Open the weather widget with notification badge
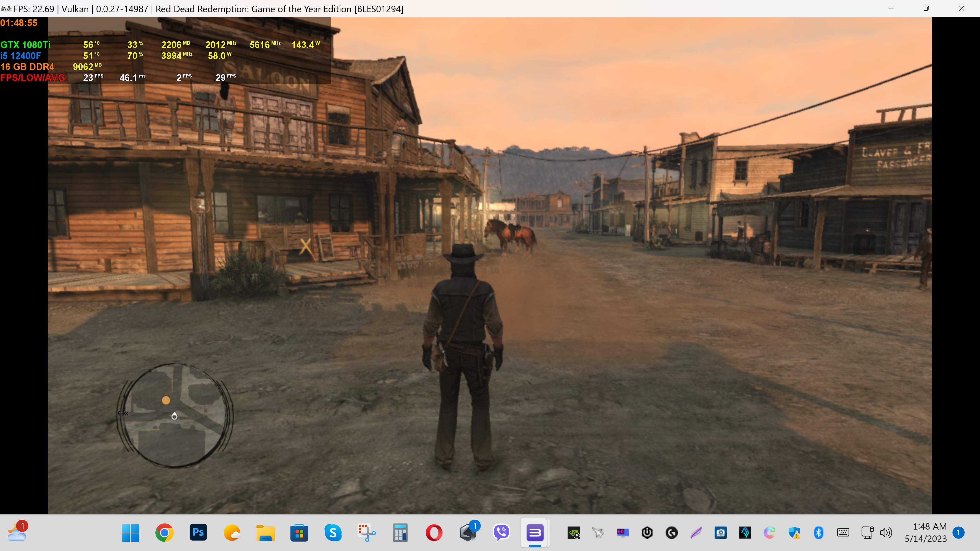 click(x=17, y=532)
